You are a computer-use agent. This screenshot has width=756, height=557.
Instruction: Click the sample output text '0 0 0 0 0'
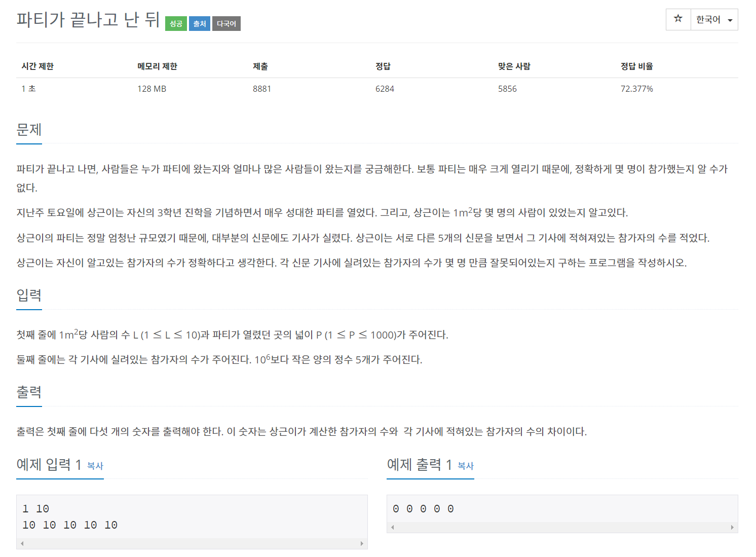click(423, 509)
